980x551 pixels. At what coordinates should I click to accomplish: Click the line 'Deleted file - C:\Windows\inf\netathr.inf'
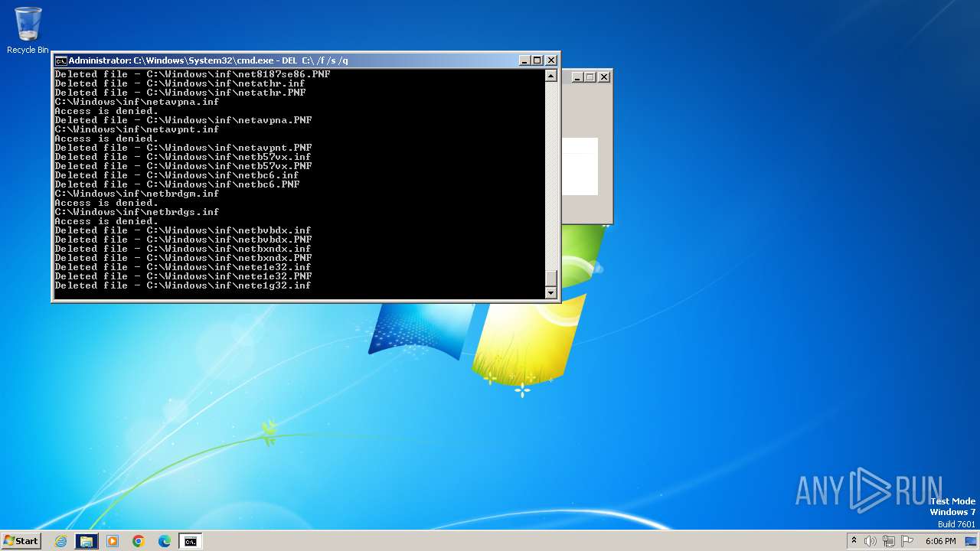180,83
